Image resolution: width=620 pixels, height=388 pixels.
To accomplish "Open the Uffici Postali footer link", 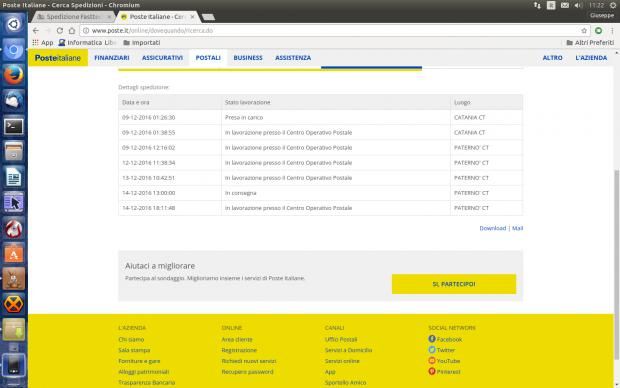I will tap(341, 339).
